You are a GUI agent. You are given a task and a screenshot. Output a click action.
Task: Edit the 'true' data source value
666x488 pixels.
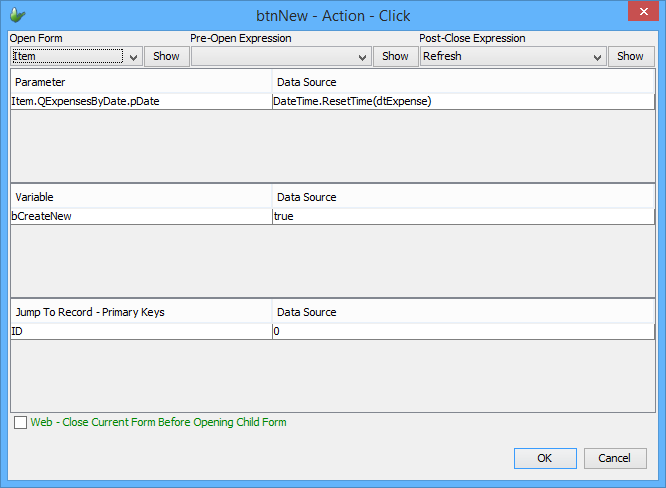click(463, 216)
